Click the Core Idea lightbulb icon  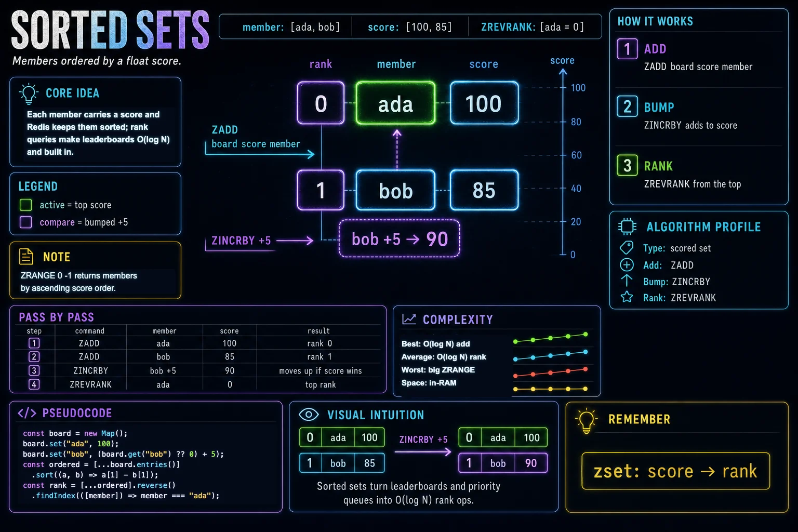29,94
